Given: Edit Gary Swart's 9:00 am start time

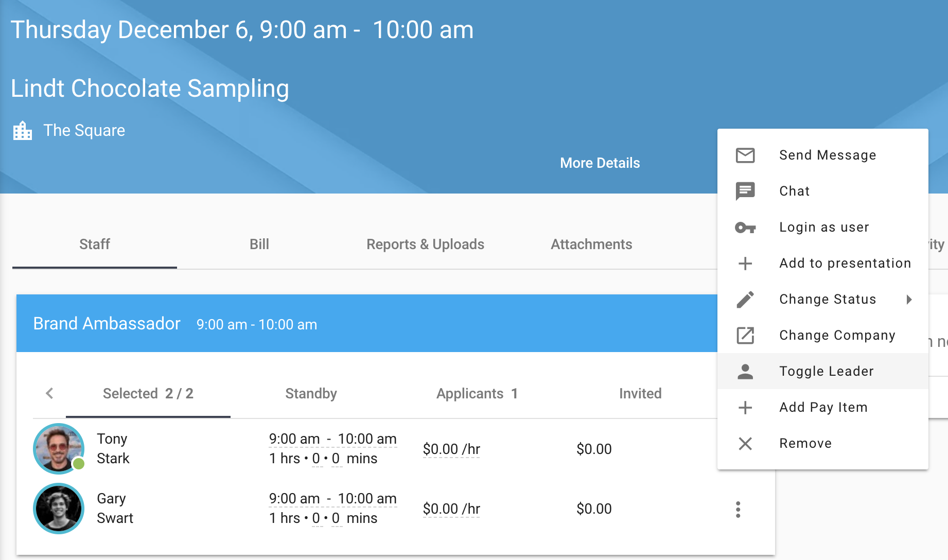Looking at the screenshot, I should pos(294,499).
